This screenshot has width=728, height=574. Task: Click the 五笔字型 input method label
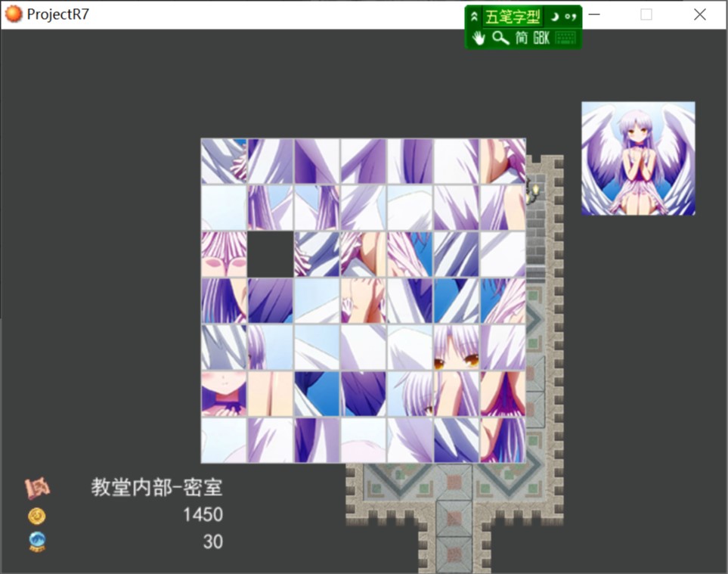coord(513,17)
